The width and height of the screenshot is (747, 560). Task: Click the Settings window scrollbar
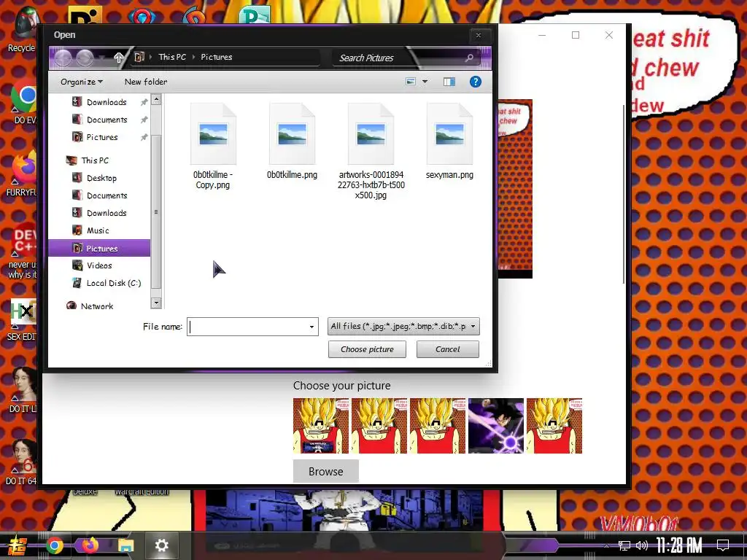624,194
